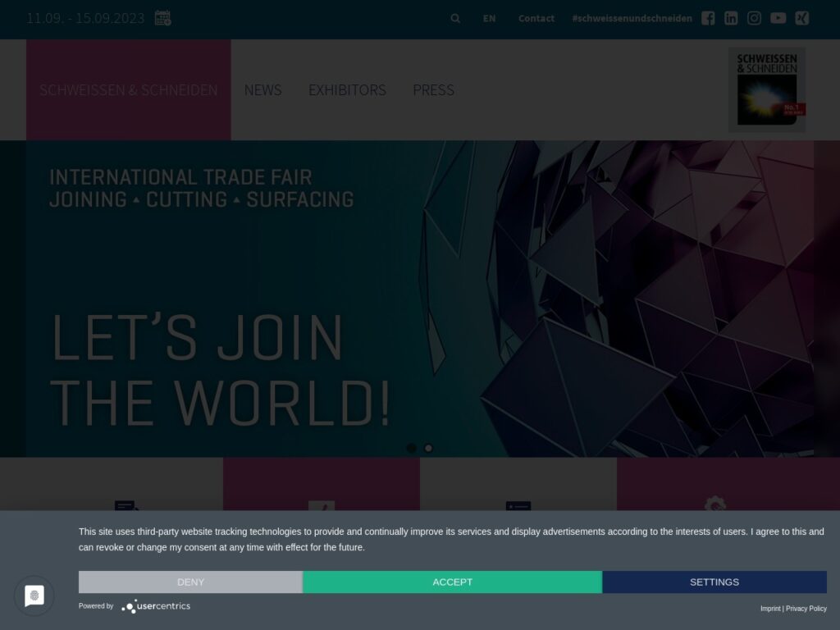Click the Usercentrics logo
This screenshot has width=840, height=630.
tap(156, 606)
